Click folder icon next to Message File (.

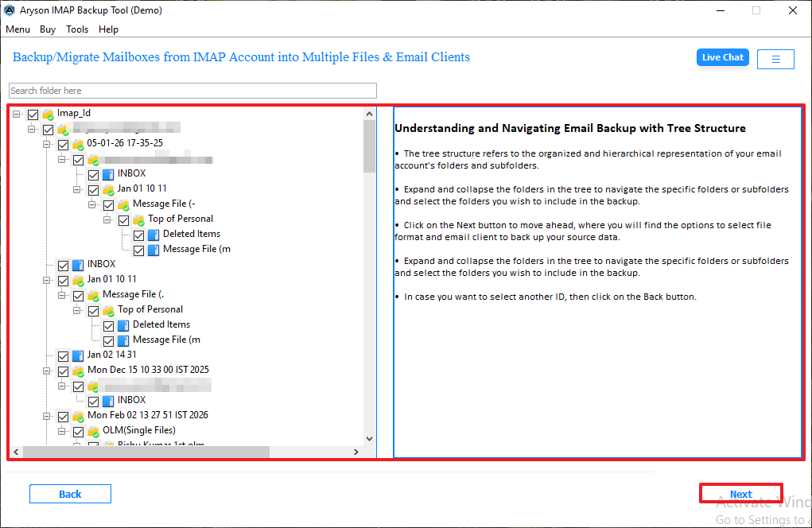(93, 296)
